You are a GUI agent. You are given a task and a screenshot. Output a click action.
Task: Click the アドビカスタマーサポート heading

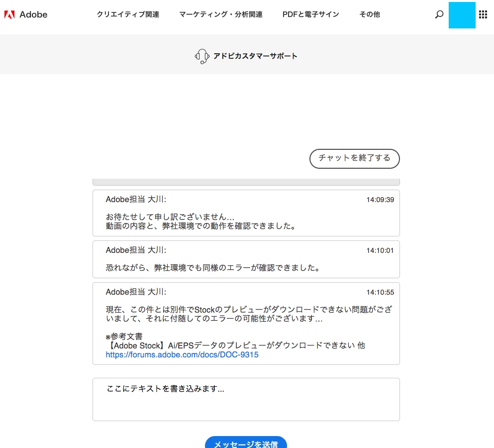[255, 56]
